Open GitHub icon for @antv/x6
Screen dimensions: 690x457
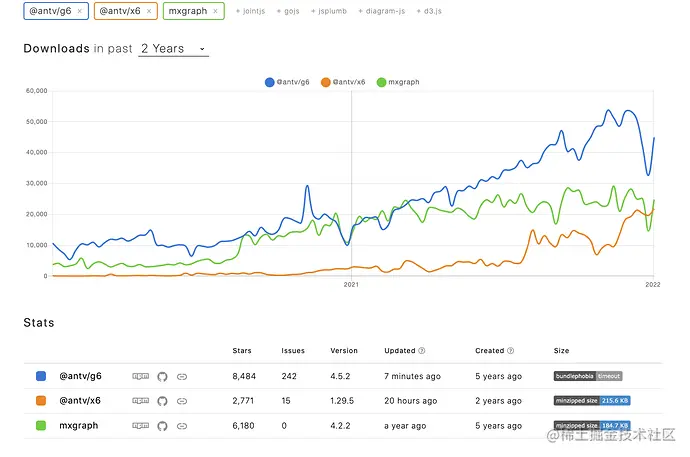pyautogui.click(x=162, y=401)
